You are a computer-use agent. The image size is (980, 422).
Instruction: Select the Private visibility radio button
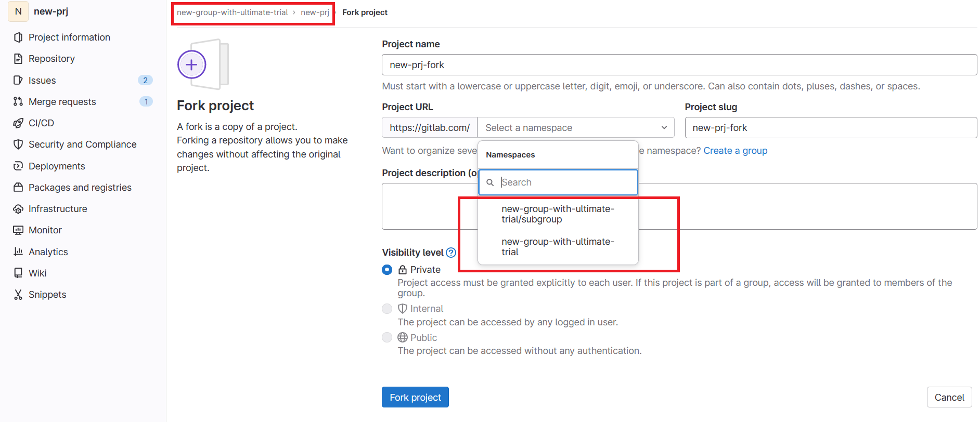point(387,270)
